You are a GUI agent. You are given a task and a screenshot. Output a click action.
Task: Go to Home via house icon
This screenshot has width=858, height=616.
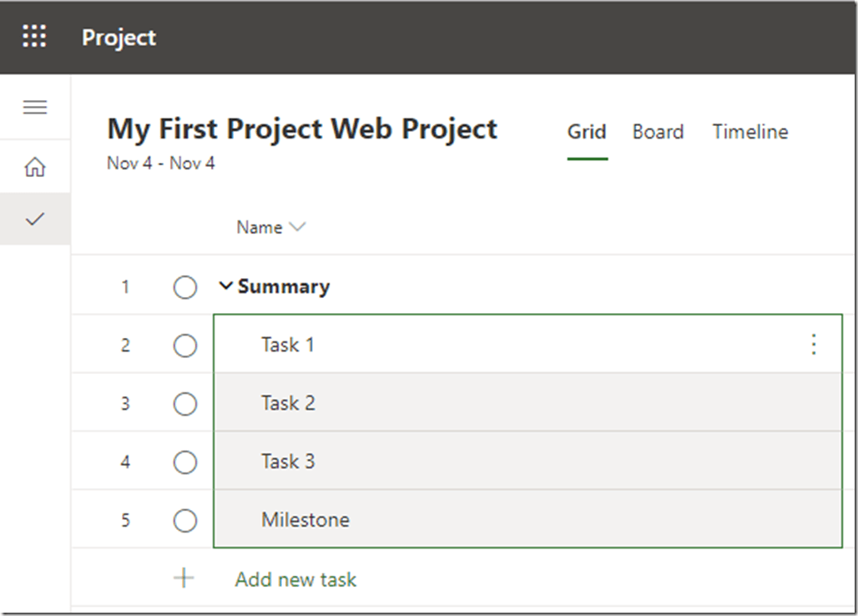35,167
